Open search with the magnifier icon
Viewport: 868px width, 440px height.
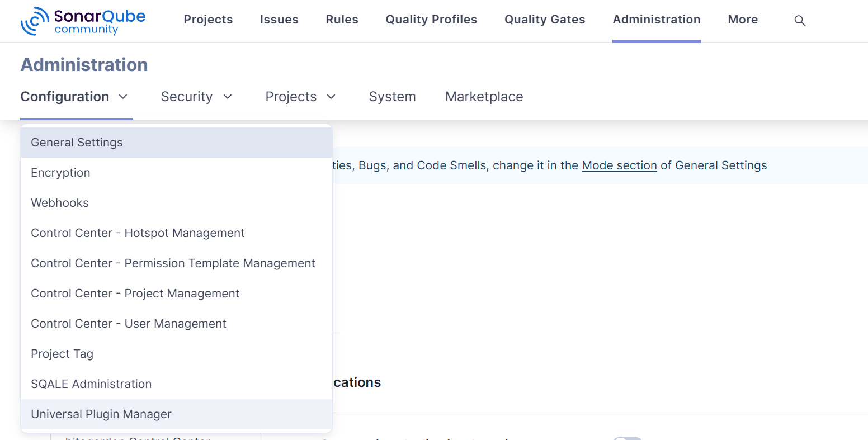(x=800, y=21)
